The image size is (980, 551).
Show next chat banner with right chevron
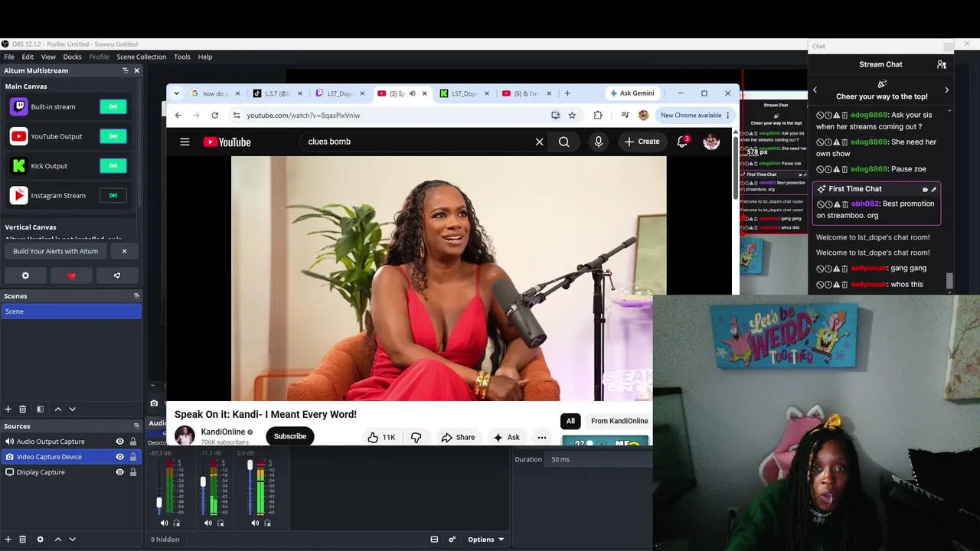[x=946, y=90]
